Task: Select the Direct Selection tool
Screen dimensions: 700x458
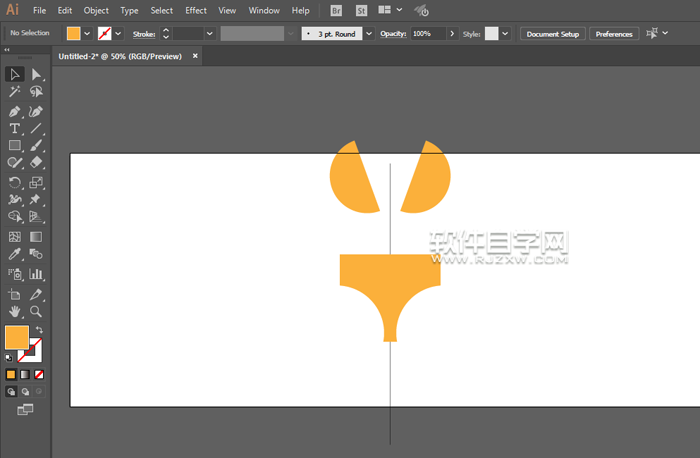Action: (36, 74)
